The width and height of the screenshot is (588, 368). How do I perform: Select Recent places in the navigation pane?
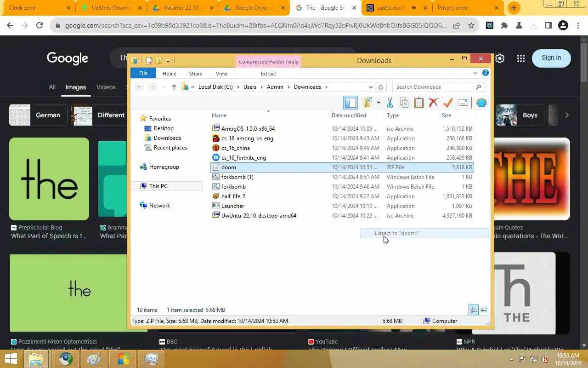pos(170,148)
